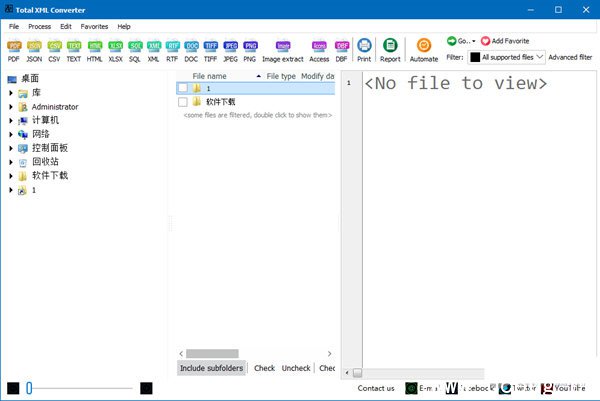Choose the CSV converter icon

point(55,50)
